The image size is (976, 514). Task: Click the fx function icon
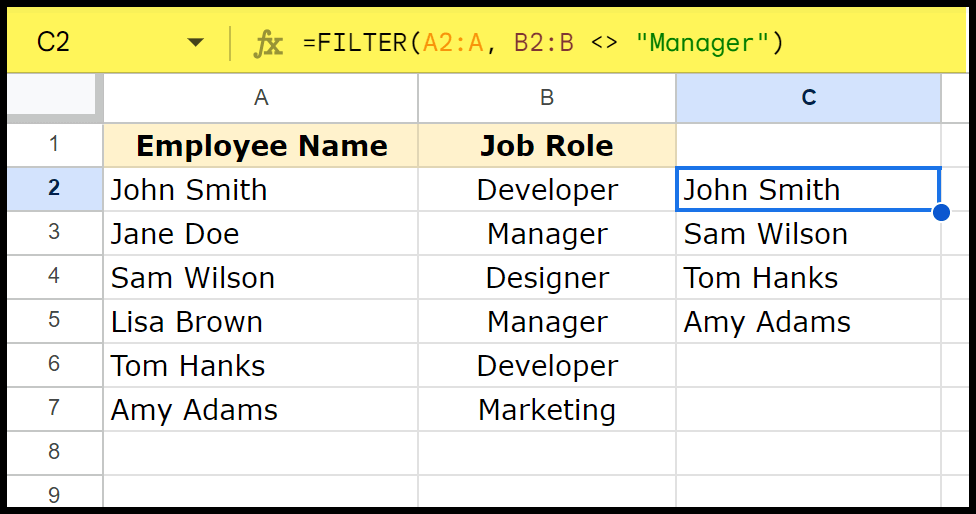(268, 44)
